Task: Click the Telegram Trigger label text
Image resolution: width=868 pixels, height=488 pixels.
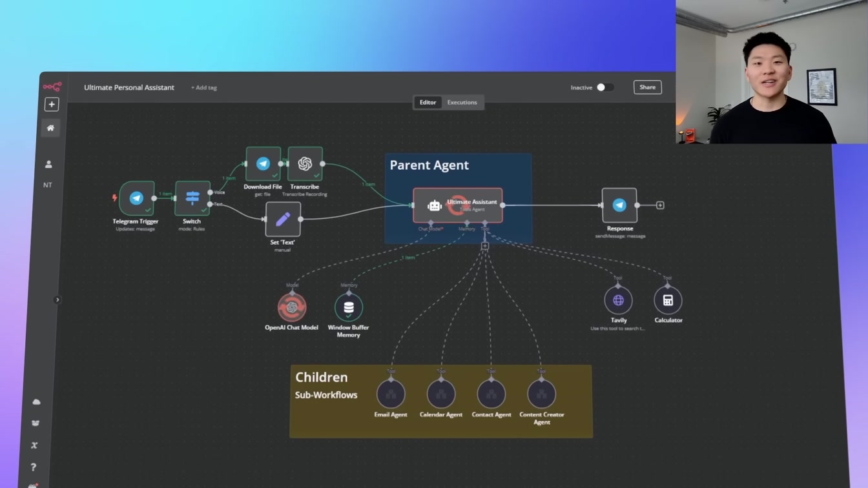Action: 136,221
